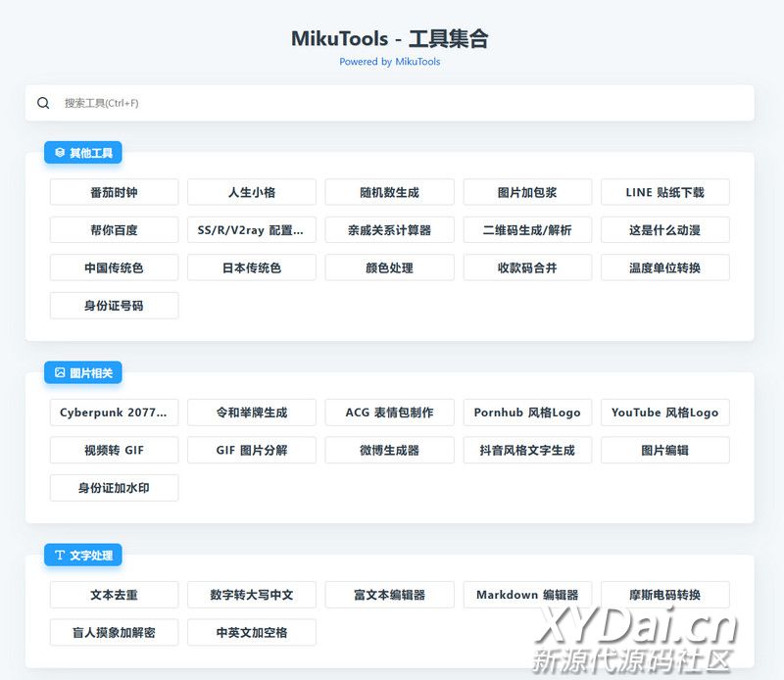Click the search magnifier icon
784x680 pixels.
(43, 103)
